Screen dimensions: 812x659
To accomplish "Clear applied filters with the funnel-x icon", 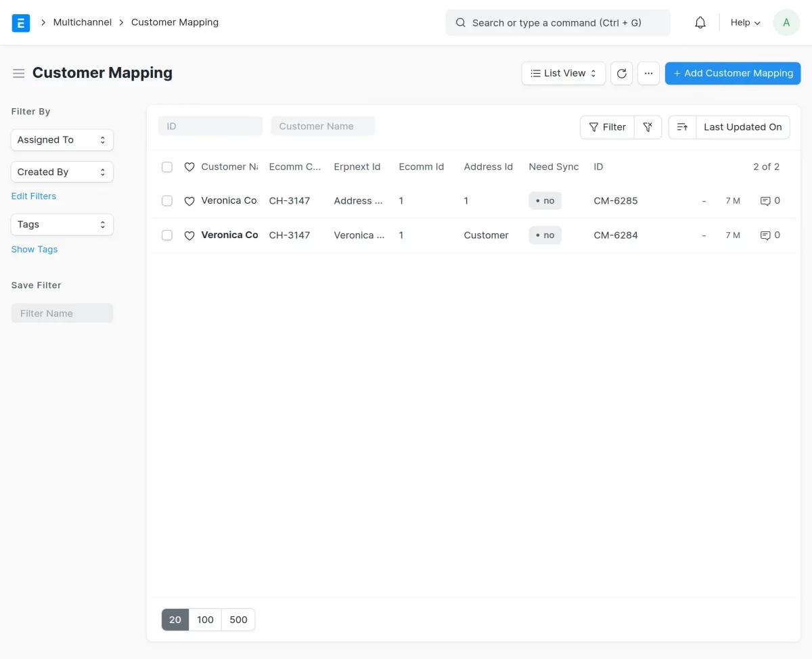I will point(648,127).
